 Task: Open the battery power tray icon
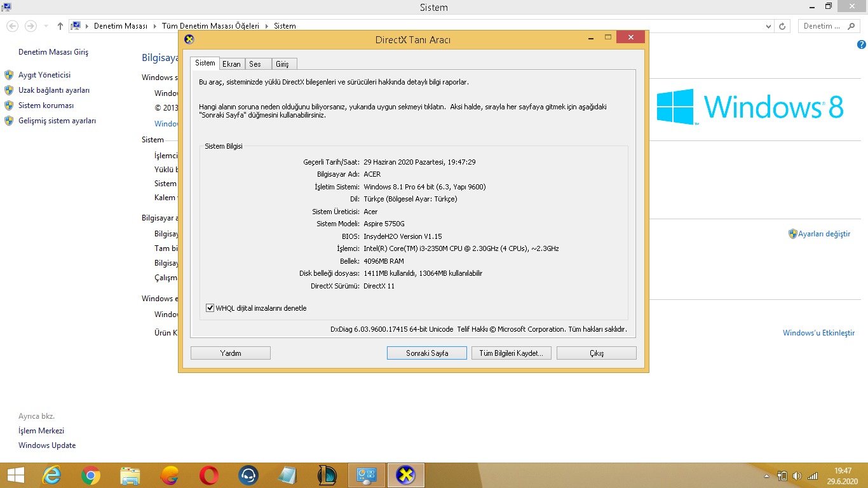click(782, 475)
